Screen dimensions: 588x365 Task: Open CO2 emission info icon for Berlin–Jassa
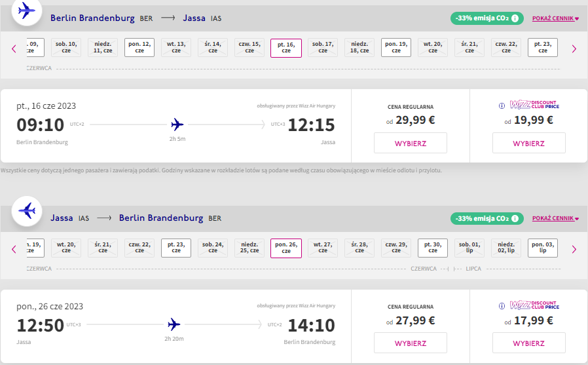[515, 18]
